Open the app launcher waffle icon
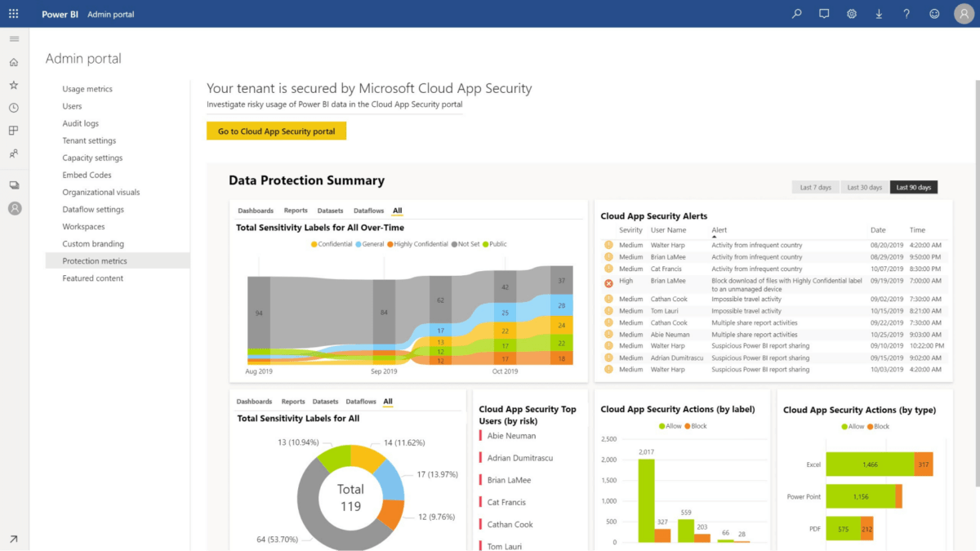 pyautogui.click(x=13, y=14)
